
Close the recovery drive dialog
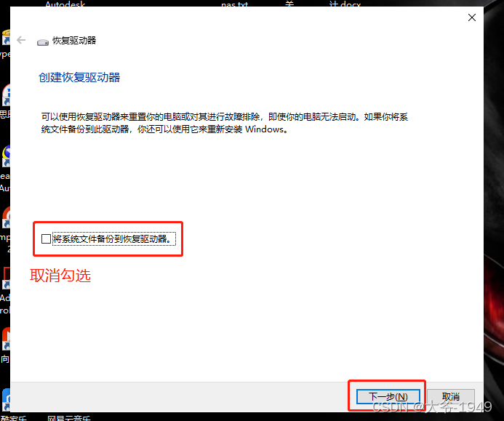coord(471,17)
